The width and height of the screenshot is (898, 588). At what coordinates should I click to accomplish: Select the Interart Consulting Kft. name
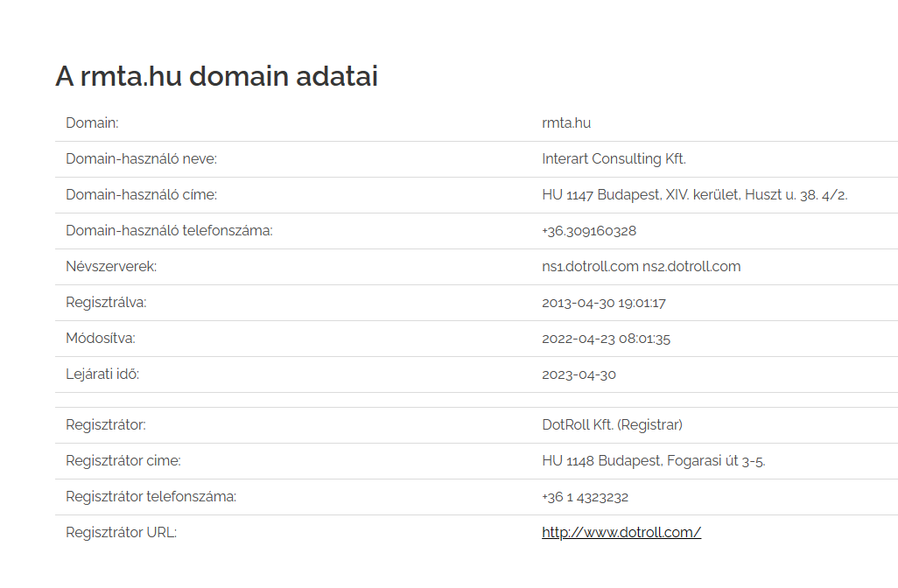pyautogui.click(x=614, y=158)
